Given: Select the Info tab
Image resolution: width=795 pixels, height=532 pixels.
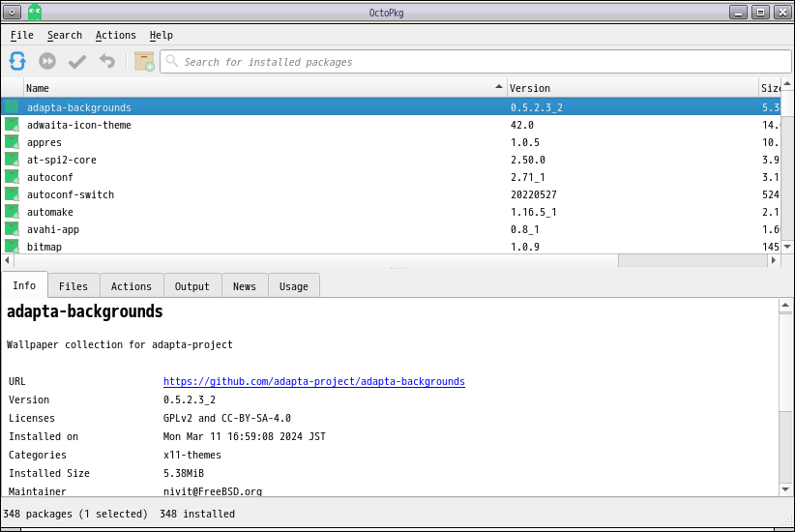Looking at the screenshot, I should click(x=24, y=285).
